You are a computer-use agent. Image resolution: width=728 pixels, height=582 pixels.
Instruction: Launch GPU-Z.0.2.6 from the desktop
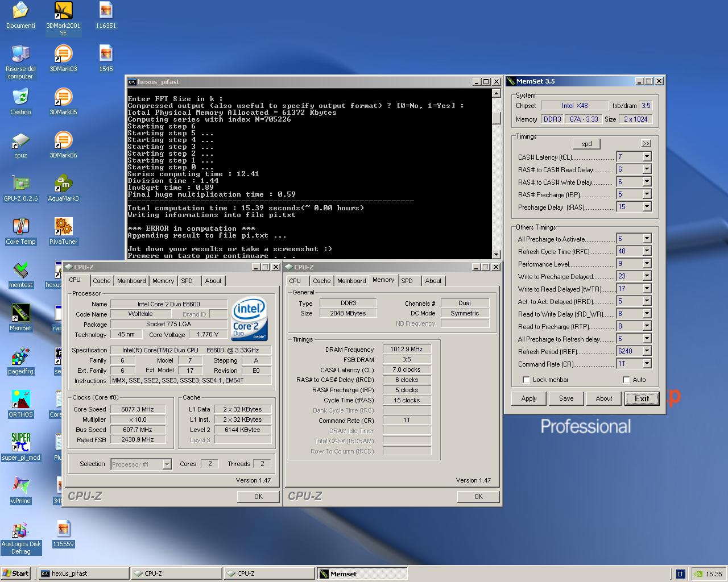[20, 188]
